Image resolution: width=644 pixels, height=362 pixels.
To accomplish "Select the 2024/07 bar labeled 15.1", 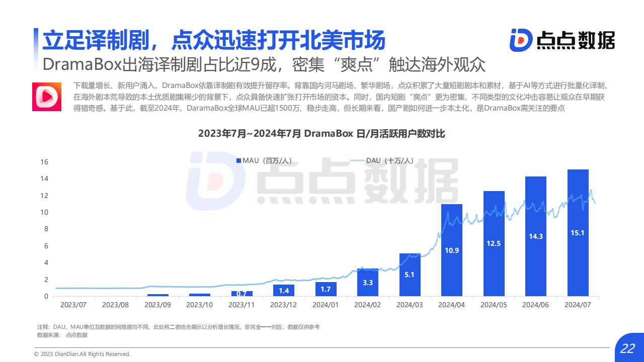I will [578, 233].
